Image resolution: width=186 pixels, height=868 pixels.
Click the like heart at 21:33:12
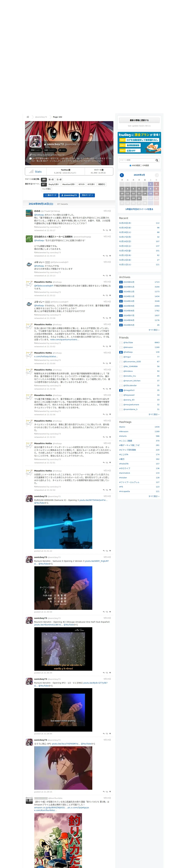(110, 296)
